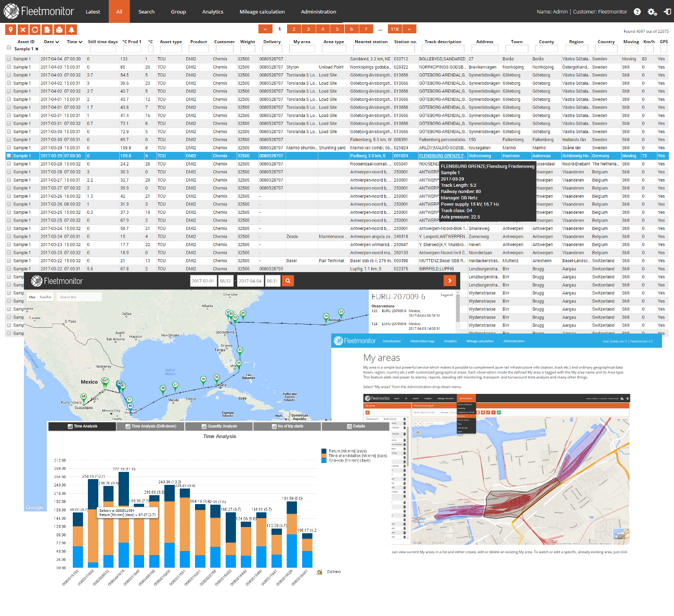The width and height of the screenshot is (674, 616).
Task: Check the row dated 2017-04-04 07:00:30
Action: pos(9,59)
